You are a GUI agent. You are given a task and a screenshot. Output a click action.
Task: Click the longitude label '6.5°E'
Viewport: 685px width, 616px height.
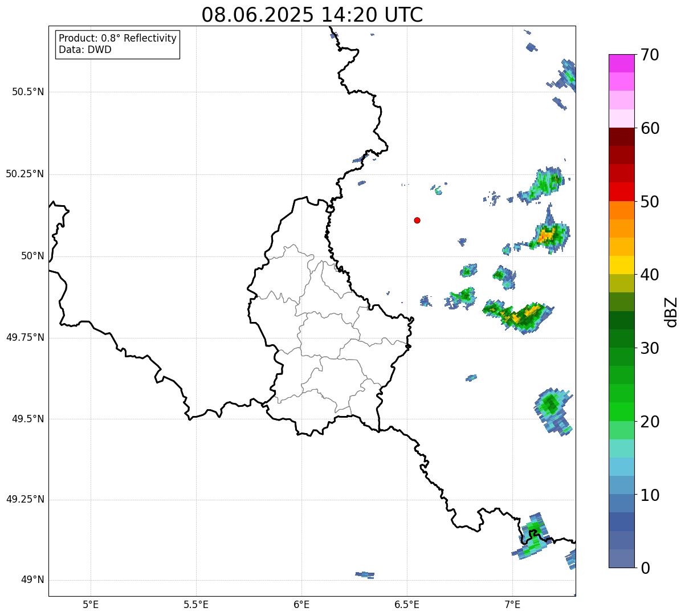pyautogui.click(x=407, y=604)
